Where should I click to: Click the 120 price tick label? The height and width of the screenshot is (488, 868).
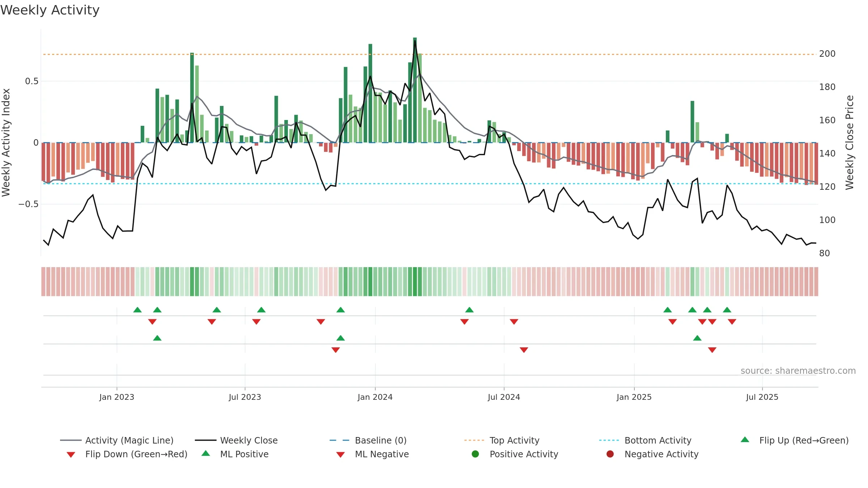(827, 187)
